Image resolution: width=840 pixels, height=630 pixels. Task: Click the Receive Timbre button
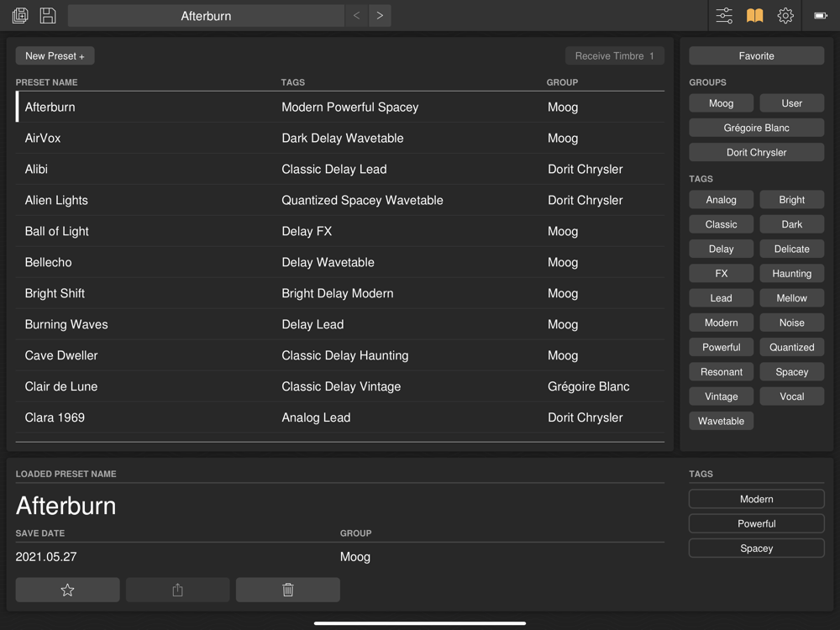tap(615, 55)
